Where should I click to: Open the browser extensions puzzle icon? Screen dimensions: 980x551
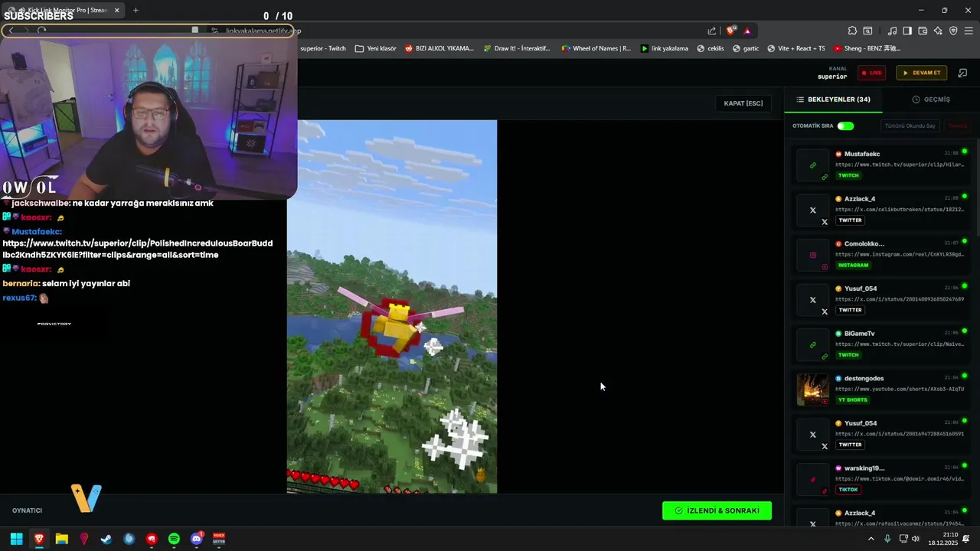tap(852, 31)
